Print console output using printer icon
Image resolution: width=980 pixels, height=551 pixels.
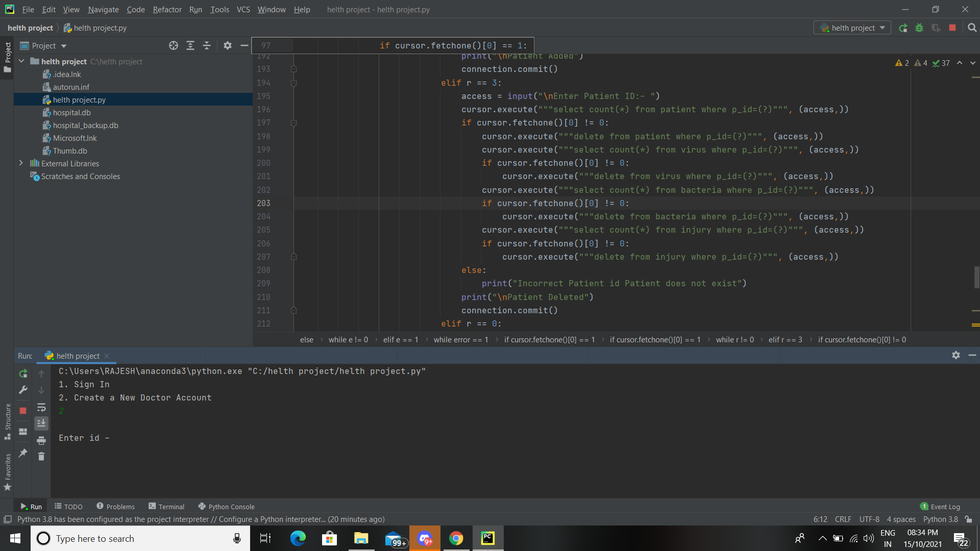[41, 440]
